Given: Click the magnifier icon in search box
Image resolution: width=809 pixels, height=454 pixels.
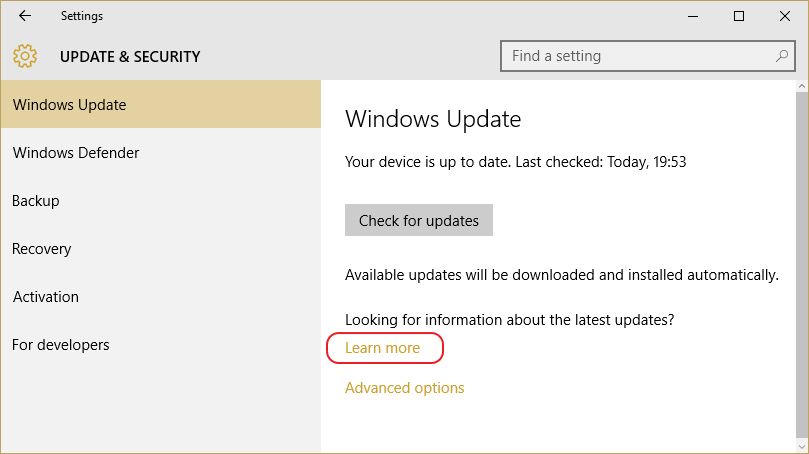Looking at the screenshot, I should pos(782,56).
